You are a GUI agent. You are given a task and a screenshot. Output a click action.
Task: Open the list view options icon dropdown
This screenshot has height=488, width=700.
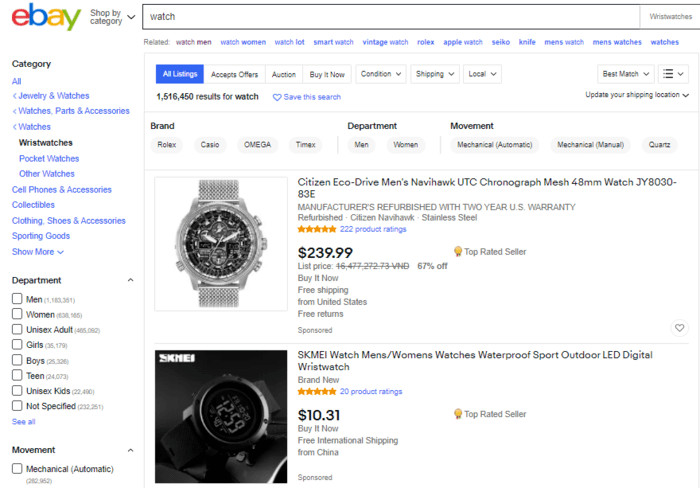[673, 74]
